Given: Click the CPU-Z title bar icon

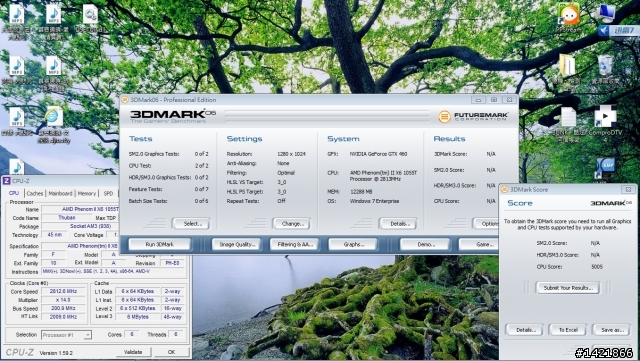Looking at the screenshot, I should point(7,181).
